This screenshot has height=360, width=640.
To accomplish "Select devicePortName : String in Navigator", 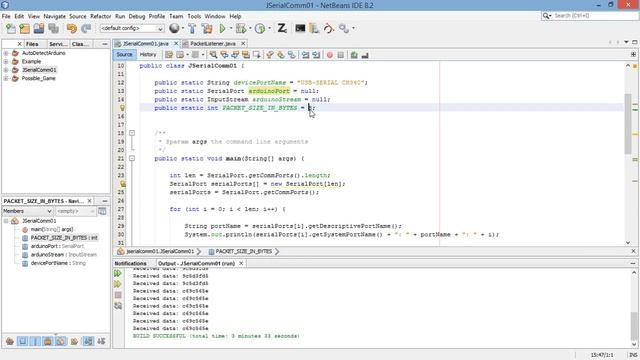I will (x=58, y=263).
